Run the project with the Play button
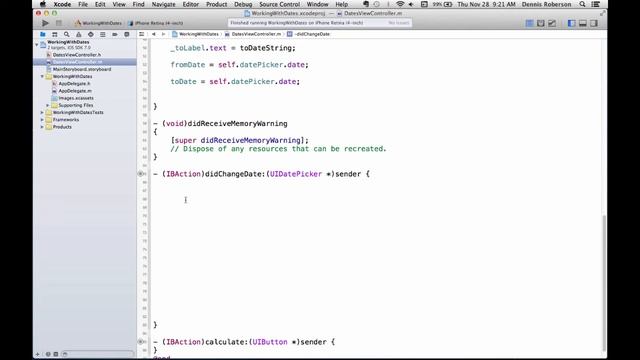 pos(45,23)
